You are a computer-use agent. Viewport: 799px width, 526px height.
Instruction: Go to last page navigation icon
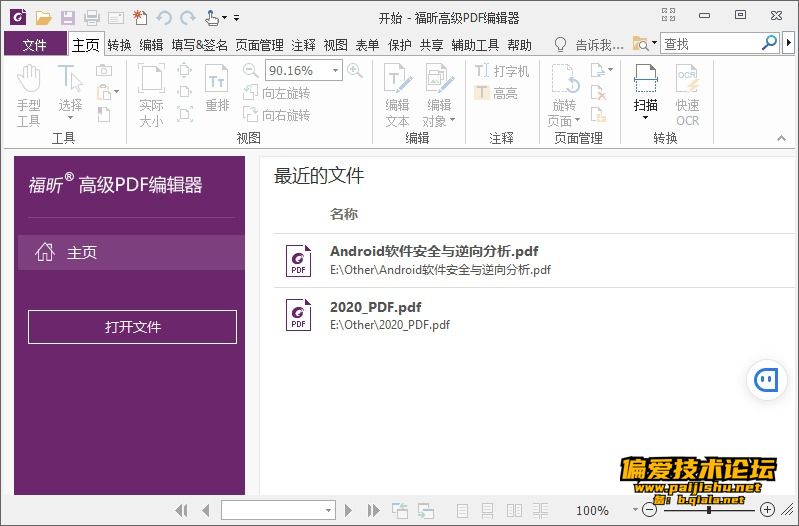(x=374, y=510)
